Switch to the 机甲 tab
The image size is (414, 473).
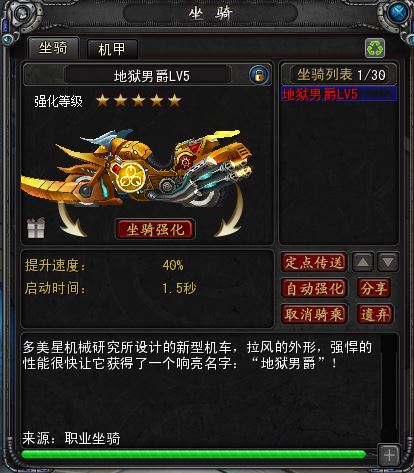[x=112, y=49]
